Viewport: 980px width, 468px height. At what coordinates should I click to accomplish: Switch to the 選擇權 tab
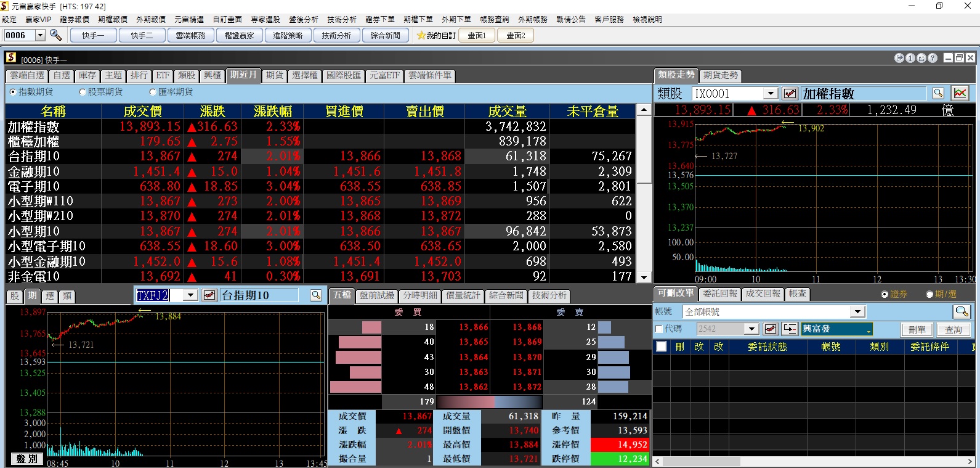pyautogui.click(x=305, y=75)
